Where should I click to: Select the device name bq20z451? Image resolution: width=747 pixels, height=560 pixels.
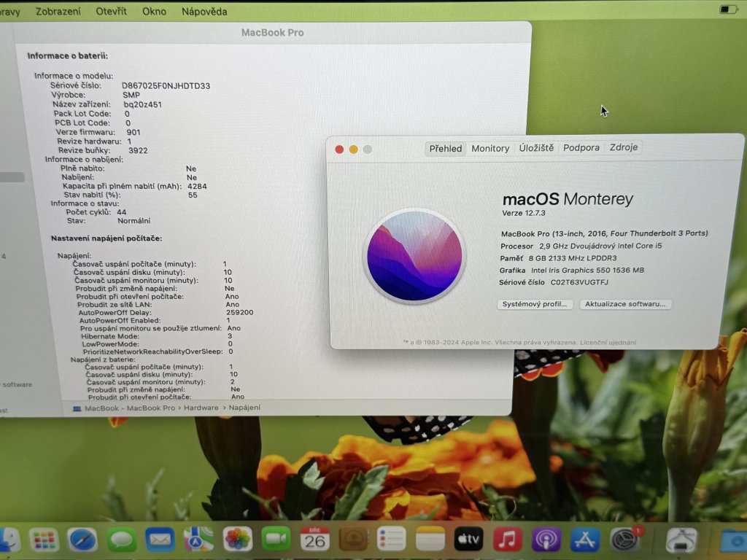142,104
